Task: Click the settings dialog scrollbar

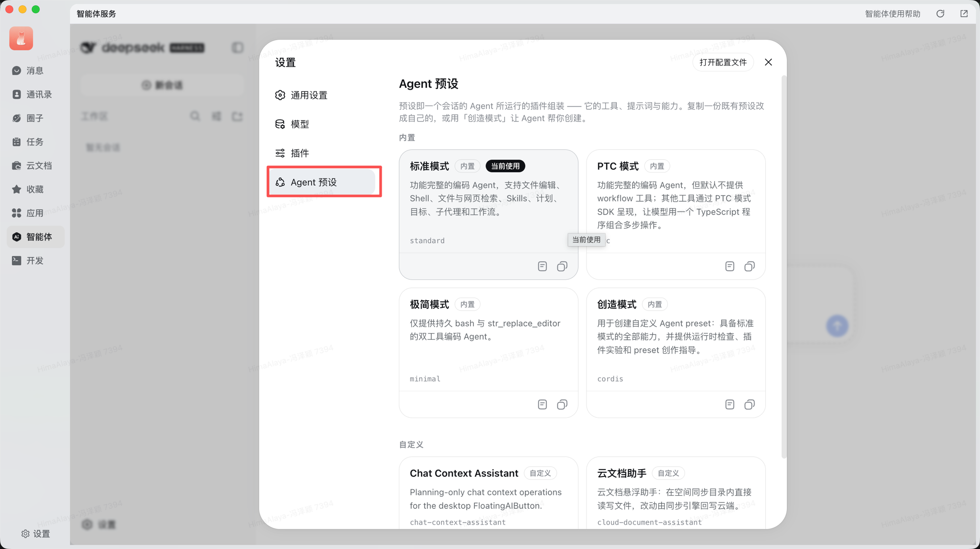Action: pos(784,267)
